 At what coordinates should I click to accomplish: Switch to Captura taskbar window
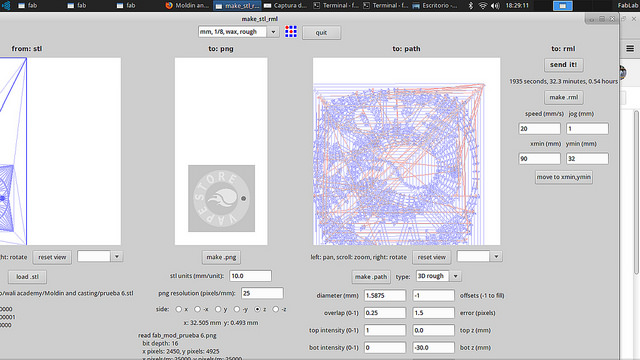(285, 5)
